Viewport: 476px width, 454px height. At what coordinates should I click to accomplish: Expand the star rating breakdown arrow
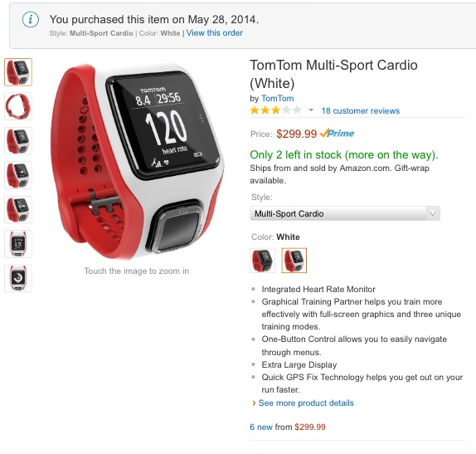tap(311, 110)
